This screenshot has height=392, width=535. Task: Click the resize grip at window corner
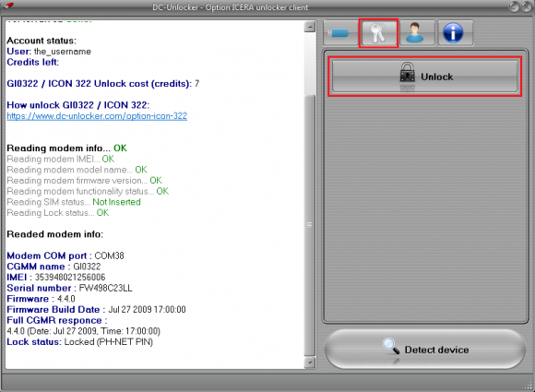[529, 386]
